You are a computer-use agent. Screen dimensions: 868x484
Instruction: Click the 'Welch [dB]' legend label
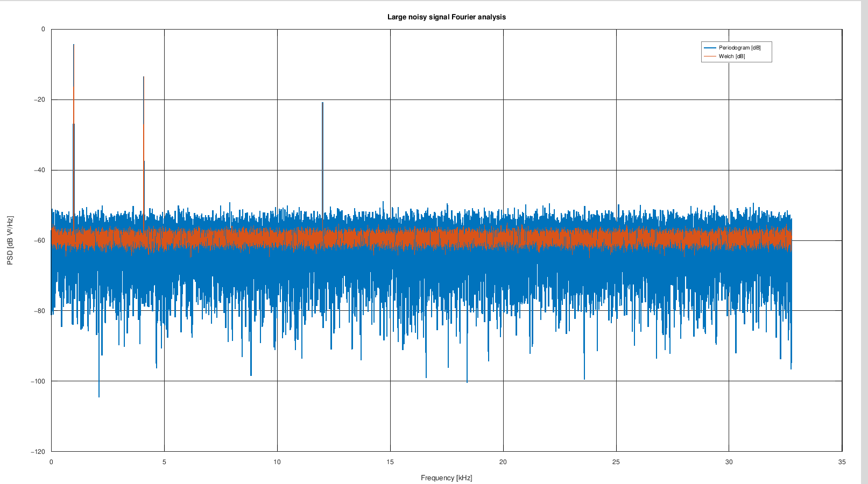[x=732, y=56]
